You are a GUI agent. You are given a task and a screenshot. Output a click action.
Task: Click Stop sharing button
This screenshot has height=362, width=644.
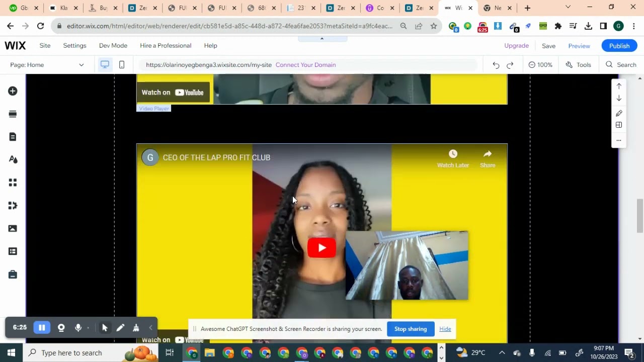coord(411,329)
